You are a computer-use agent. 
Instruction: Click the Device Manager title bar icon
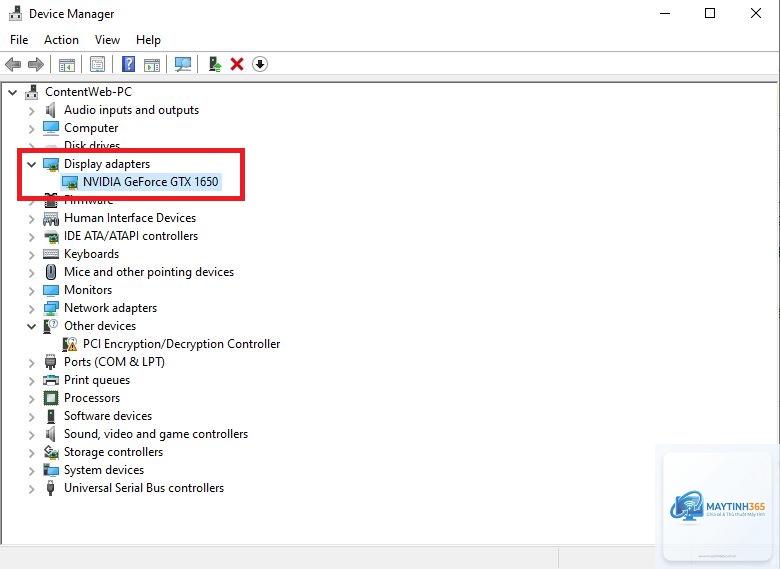pos(16,13)
